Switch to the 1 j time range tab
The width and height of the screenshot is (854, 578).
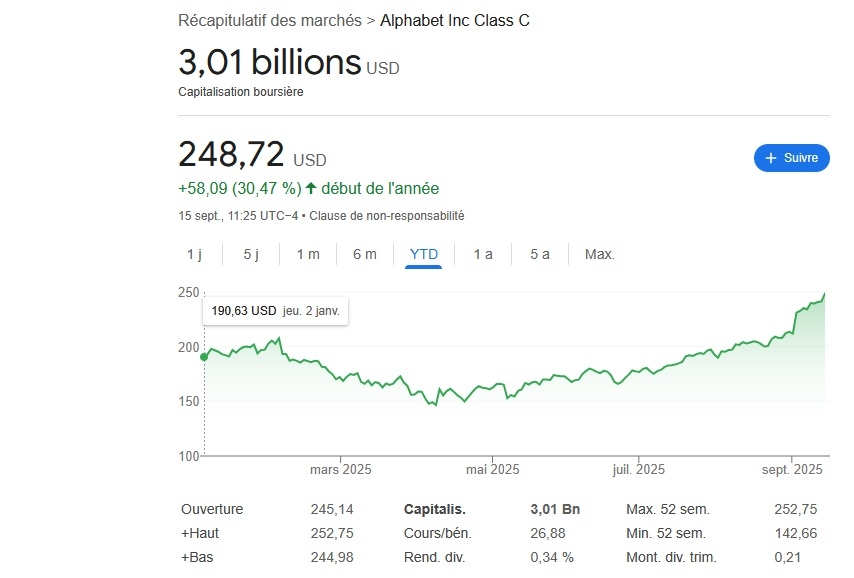pos(194,254)
